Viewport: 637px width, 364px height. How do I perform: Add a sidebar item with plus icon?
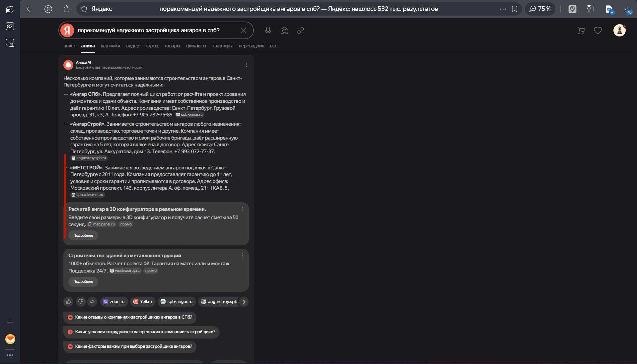(10, 323)
